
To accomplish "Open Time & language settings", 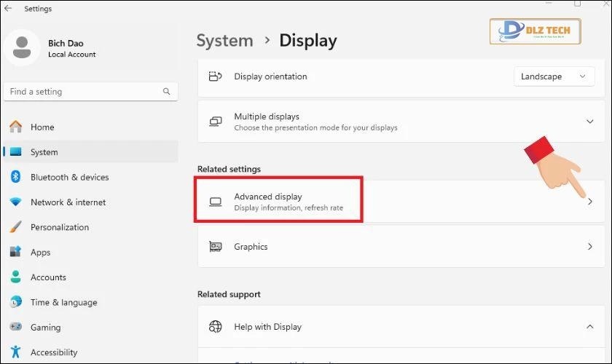I will pyautogui.click(x=63, y=302).
